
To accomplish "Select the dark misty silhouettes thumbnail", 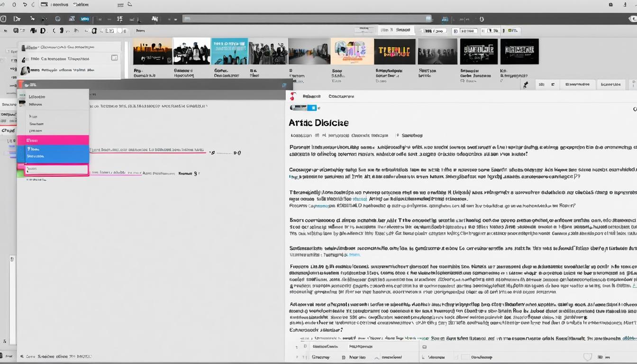I will click(437, 51).
